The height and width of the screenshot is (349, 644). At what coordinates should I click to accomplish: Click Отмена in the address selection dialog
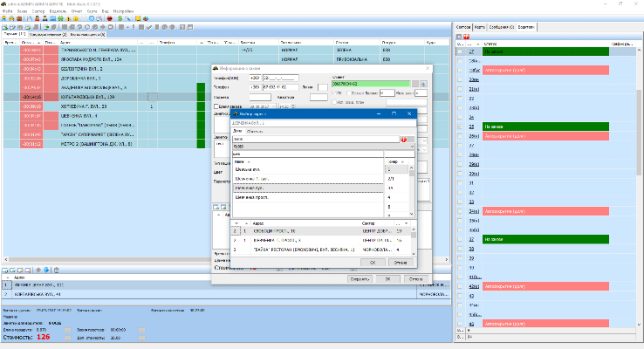pyautogui.click(x=399, y=261)
